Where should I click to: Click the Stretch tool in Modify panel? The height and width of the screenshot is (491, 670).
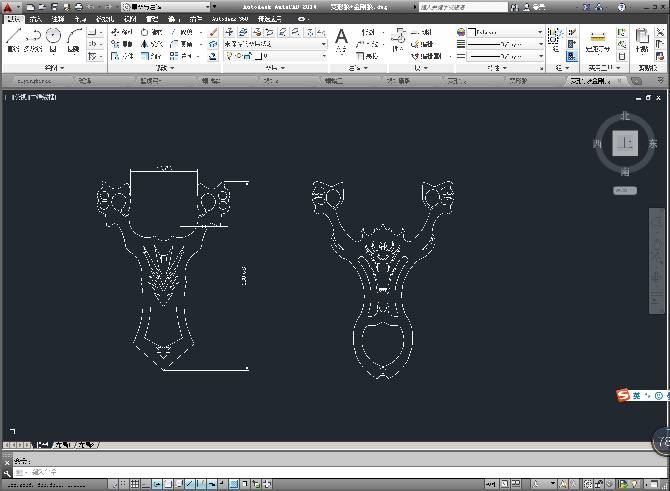pos(121,56)
